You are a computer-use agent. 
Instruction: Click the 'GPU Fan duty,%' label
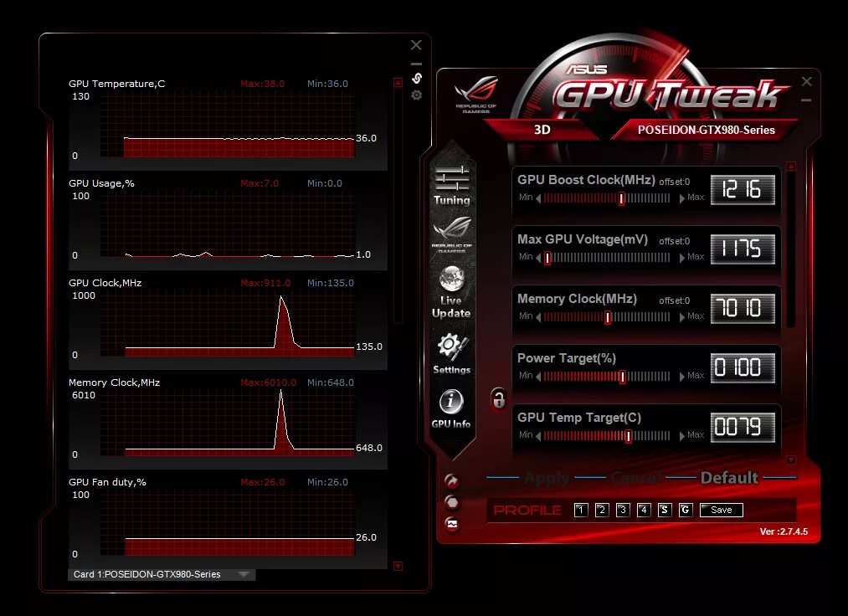coord(107,482)
